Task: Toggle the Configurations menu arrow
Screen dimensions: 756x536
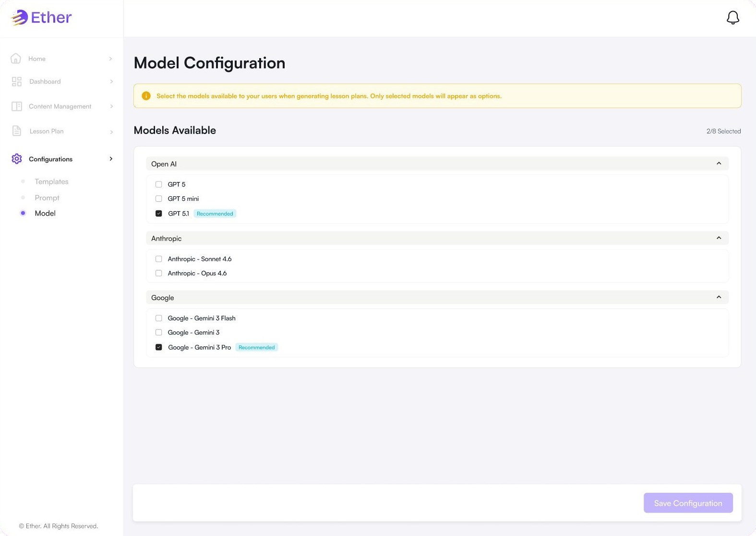Action: (x=111, y=159)
